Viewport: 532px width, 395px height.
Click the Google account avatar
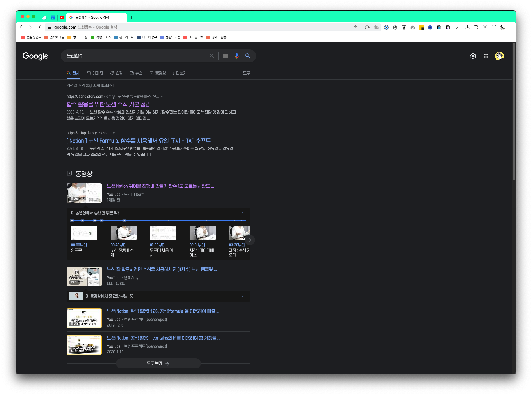[x=499, y=56]
